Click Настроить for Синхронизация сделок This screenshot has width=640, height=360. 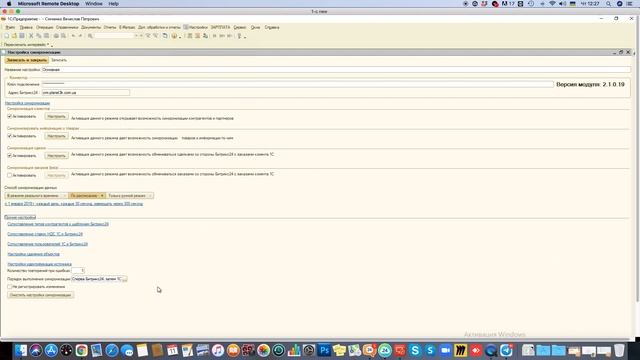(x=56, y=156)
